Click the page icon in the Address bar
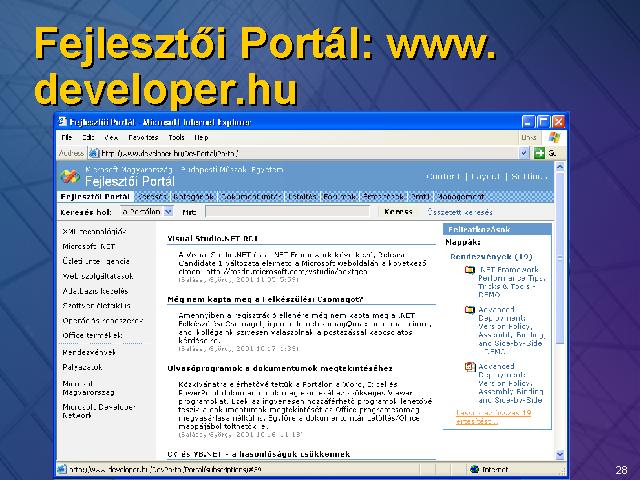Viewport: 640px width, 480px height. 94,153
